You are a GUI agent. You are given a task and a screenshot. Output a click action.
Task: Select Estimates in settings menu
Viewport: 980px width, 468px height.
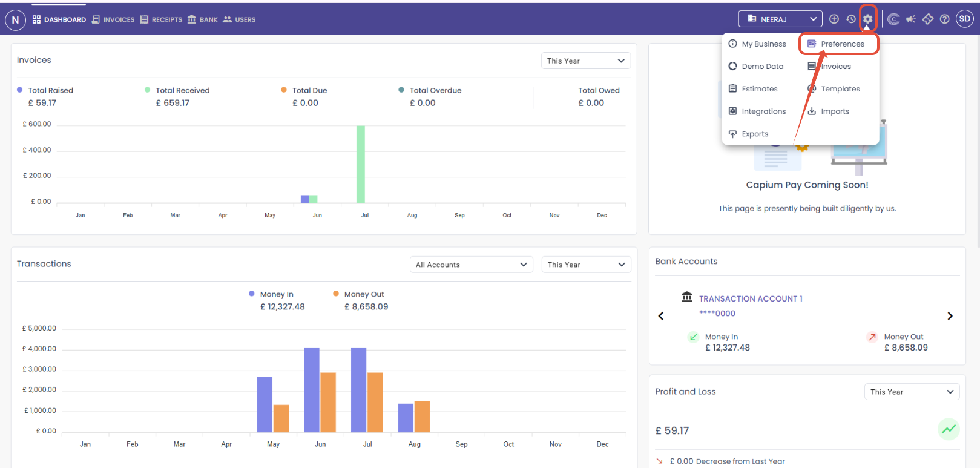pos(753,88)
